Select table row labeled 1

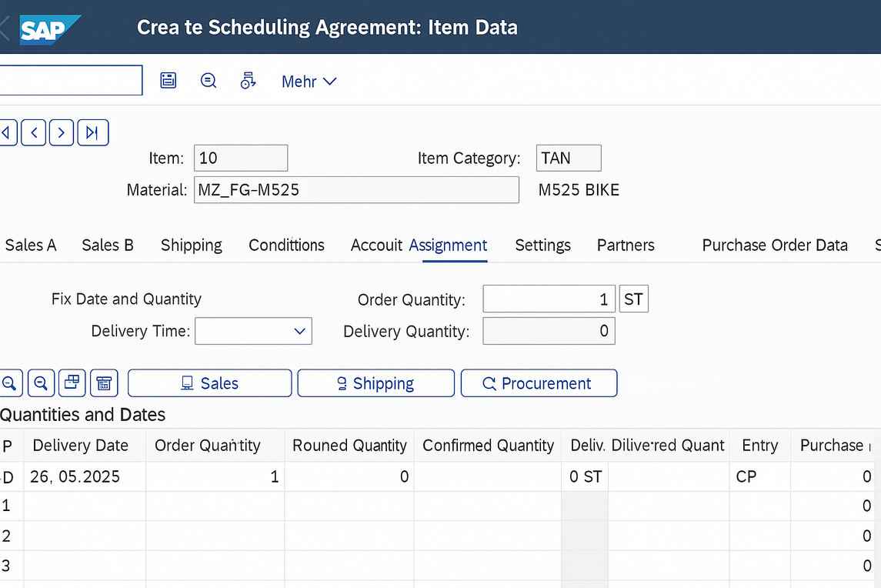click(7, 506)
